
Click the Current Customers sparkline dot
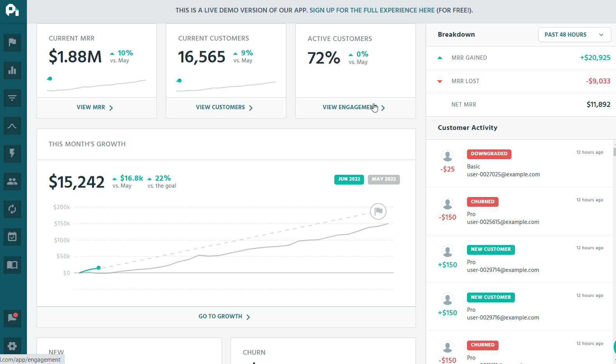point(179,80)
